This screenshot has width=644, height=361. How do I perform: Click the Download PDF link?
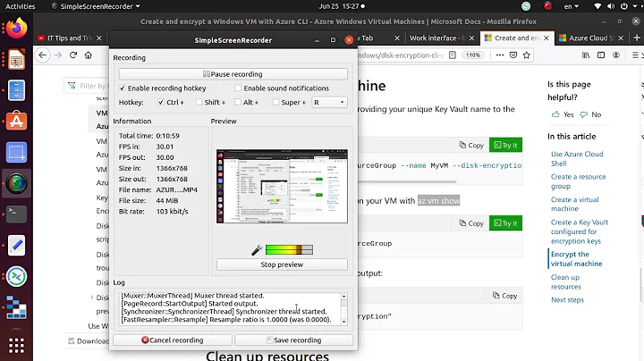click(x=89, y=341)
